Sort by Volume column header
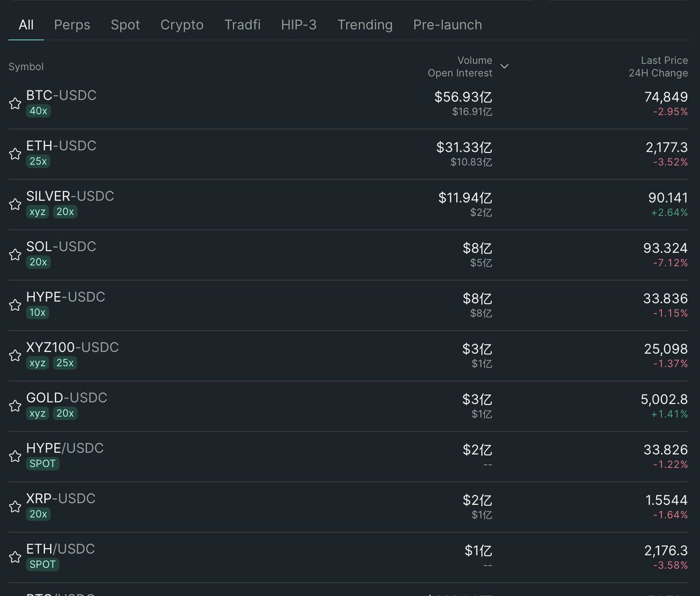The height and width of the screenshot is (596, 700). tap(474, 61)
